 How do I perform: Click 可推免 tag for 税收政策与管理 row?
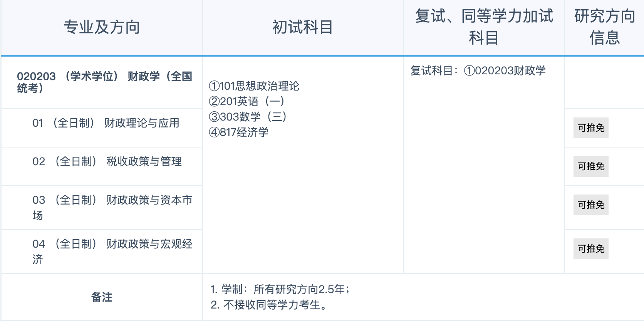click(x=590, y=166)
